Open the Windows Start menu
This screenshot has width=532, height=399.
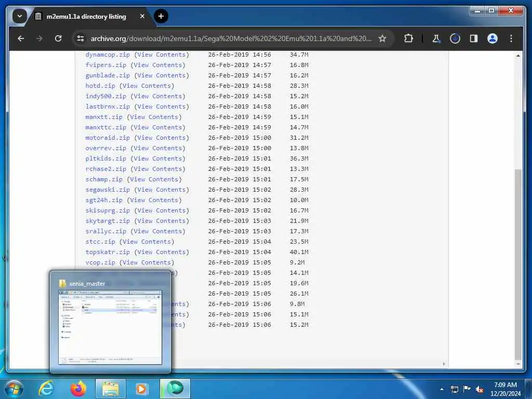pyautogui.click(x=14, y=389)
